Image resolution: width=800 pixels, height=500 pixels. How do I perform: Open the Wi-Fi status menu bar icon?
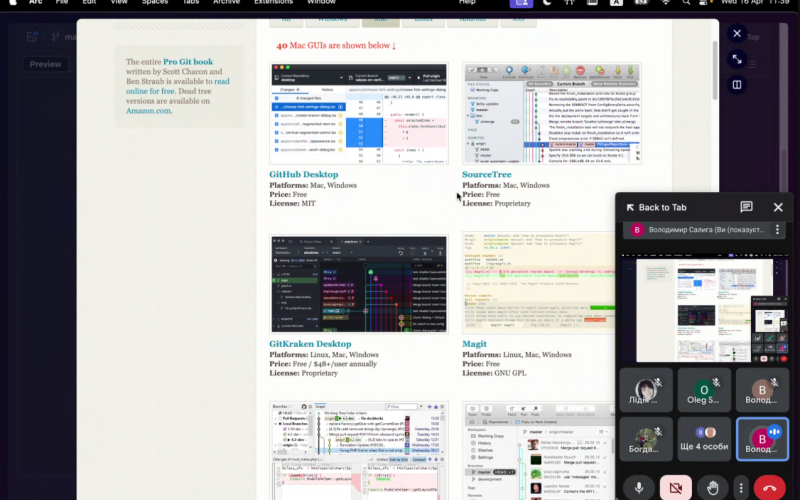pyautogui.click(x=665, y=3)
